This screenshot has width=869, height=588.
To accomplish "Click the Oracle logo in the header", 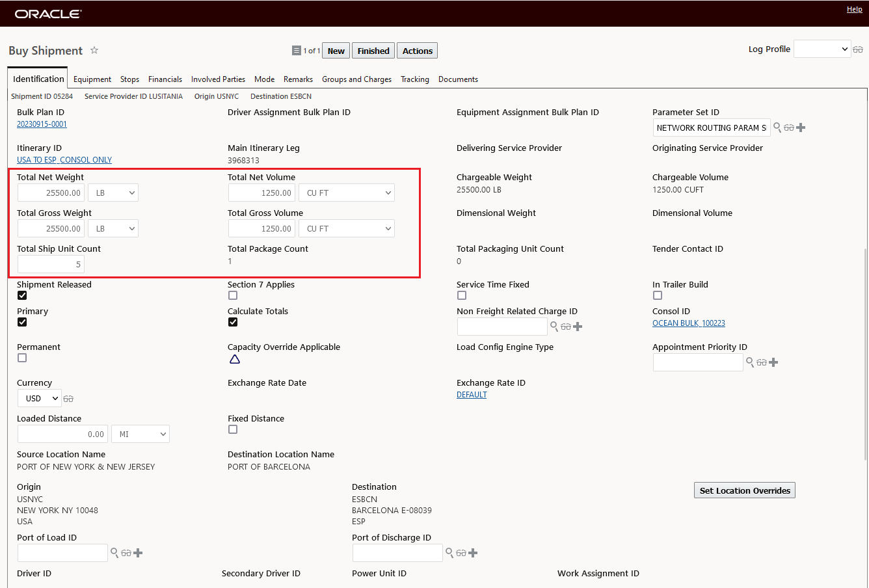I will tap(48, 14).
